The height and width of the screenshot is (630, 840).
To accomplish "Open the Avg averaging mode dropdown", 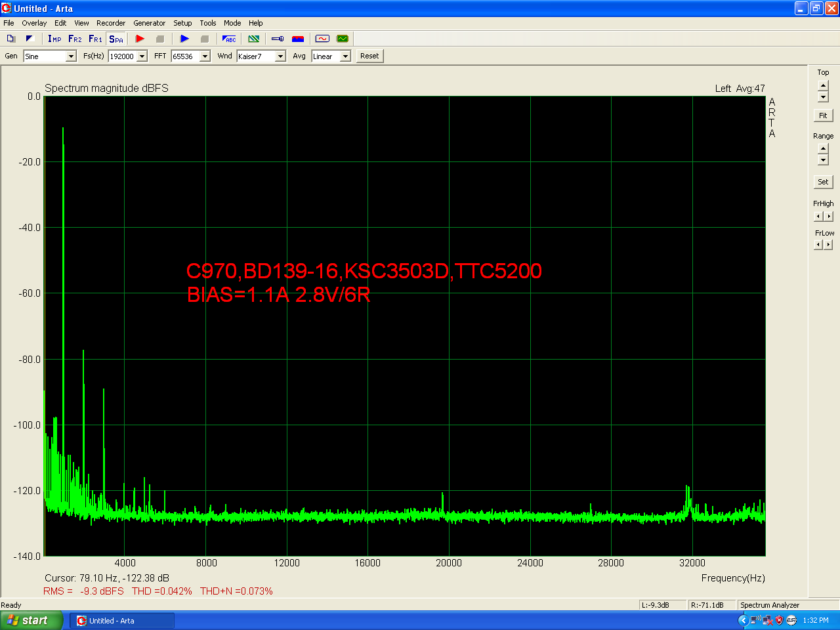I will (345, 56).
